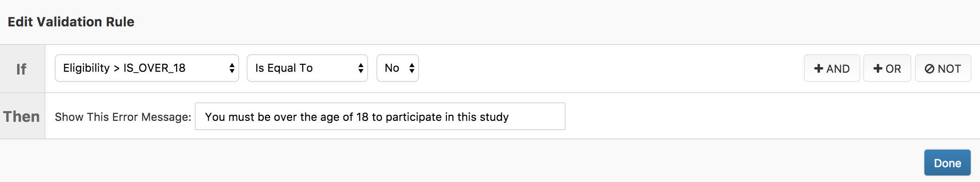Screen dimensions: 980x182
Task: Add an OR condition to the rule
Action: click(887, 69)
